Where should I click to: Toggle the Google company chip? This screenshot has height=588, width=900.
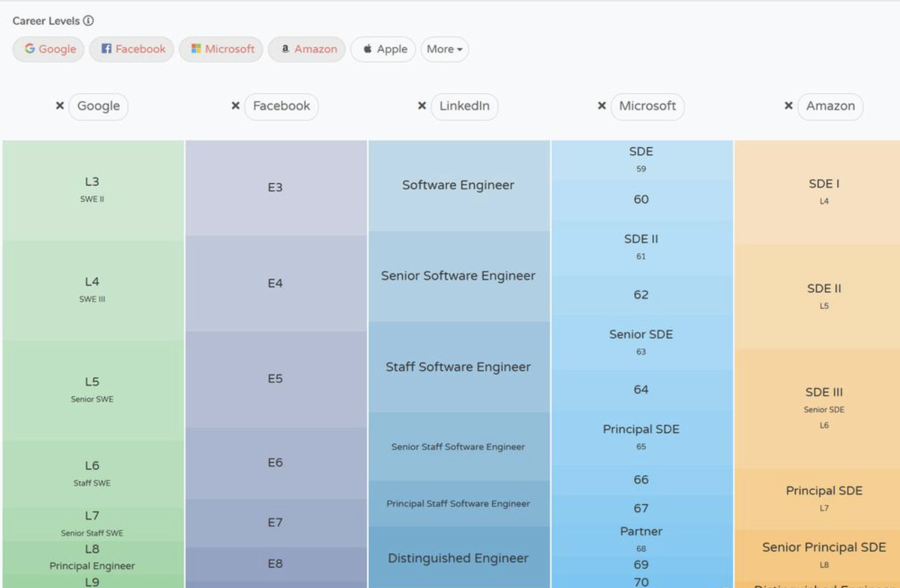(49, 49)
